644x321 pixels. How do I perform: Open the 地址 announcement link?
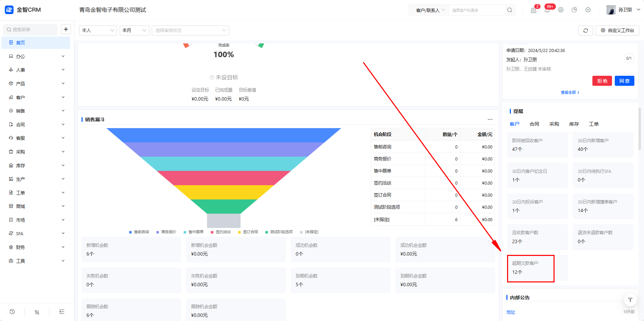click(511, 312)
